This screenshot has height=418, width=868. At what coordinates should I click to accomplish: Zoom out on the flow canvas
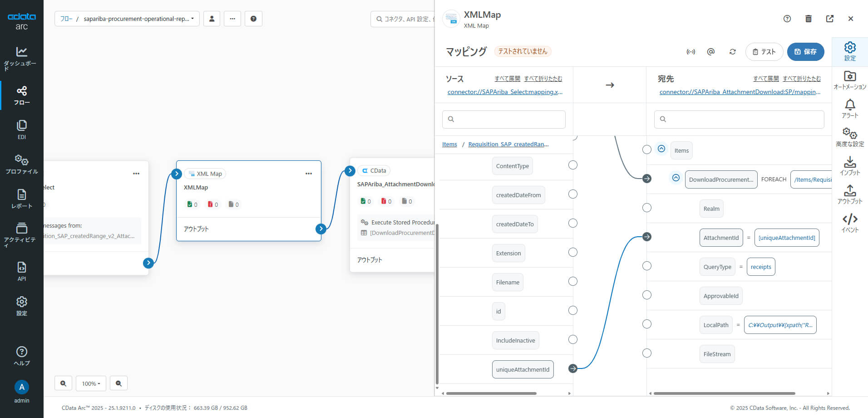118,383
